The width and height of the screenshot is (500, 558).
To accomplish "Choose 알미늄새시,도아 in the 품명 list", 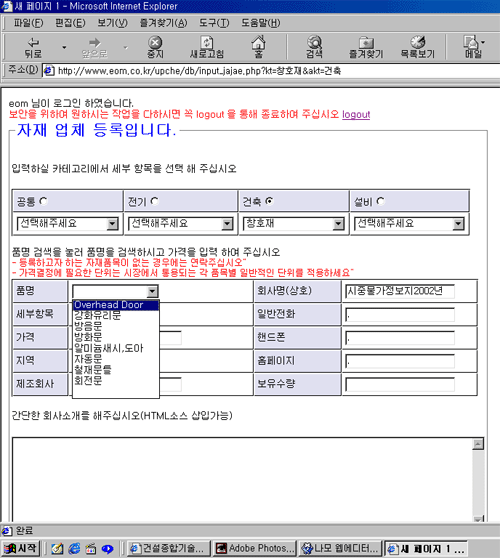I will tap(116, 348).
